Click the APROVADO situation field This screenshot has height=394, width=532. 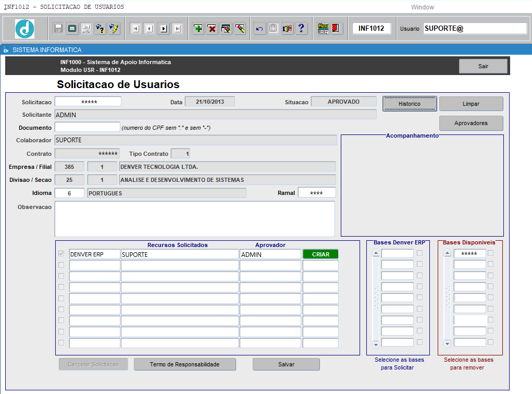343,102
